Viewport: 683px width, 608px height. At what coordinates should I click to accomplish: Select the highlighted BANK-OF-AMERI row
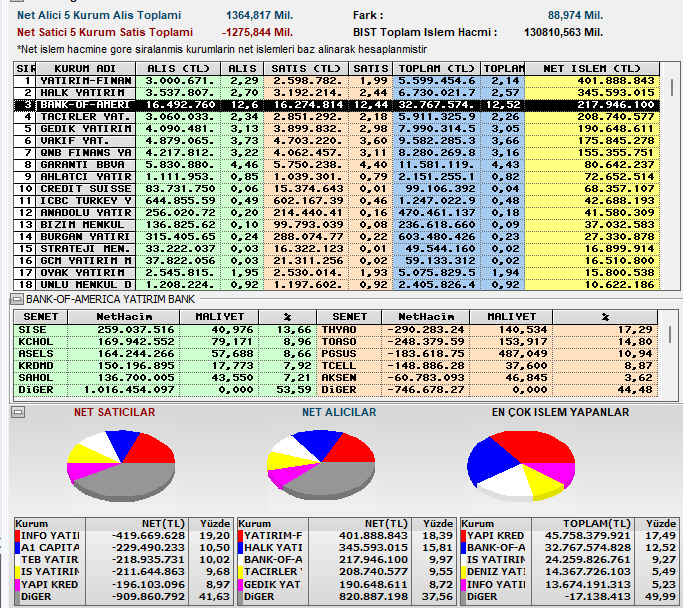point(336,105)
